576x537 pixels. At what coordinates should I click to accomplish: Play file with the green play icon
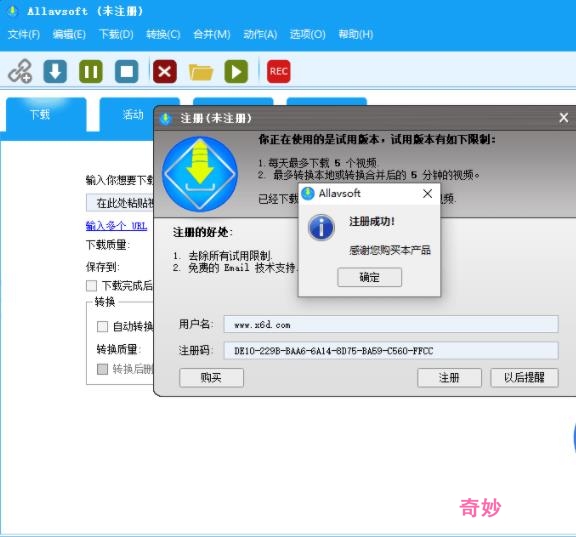[236, 71]
